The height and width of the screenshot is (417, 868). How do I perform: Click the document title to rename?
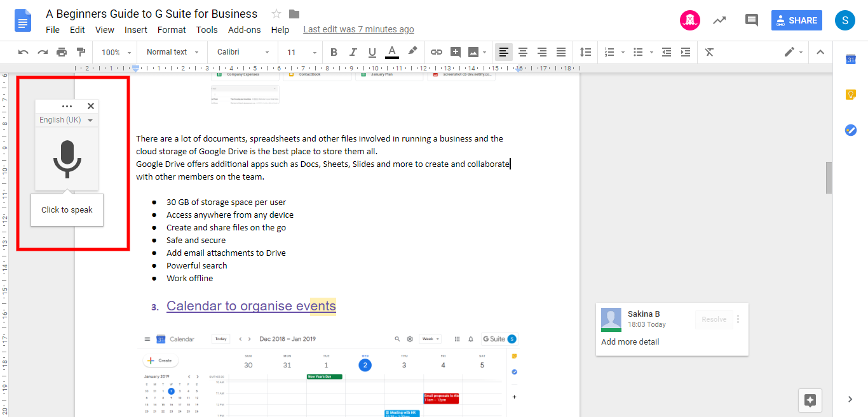pos(152,14)
